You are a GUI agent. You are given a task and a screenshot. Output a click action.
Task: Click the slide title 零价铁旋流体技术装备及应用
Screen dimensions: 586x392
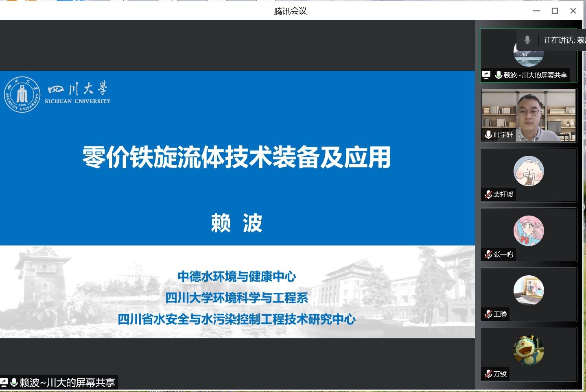click(x=236, y=157)
